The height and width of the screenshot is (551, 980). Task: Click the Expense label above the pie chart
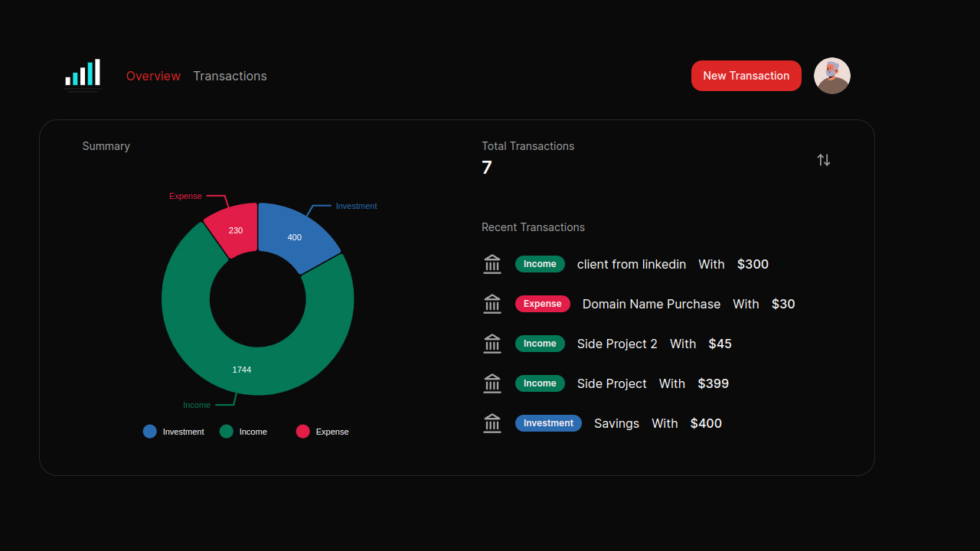coord(185,196)
